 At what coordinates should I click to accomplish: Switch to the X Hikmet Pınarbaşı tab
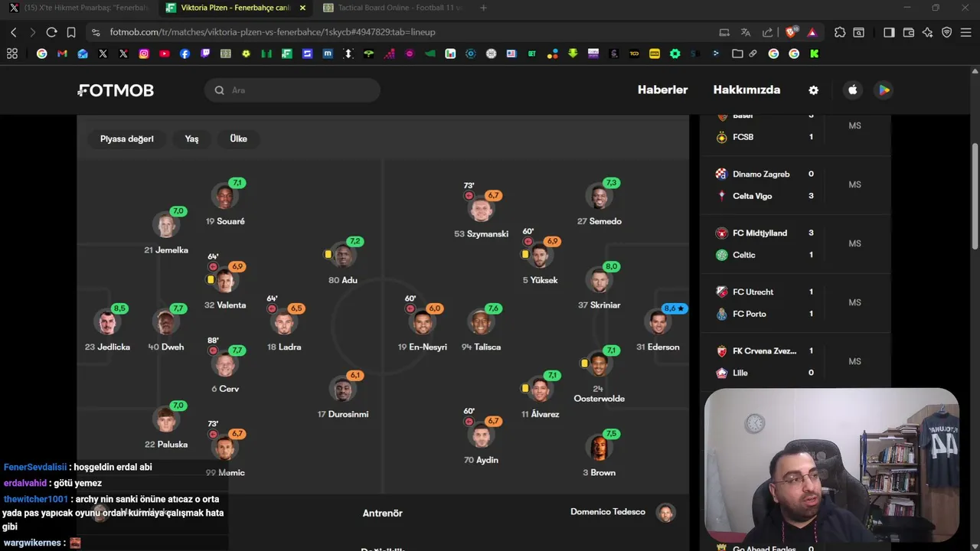[79, 8]
